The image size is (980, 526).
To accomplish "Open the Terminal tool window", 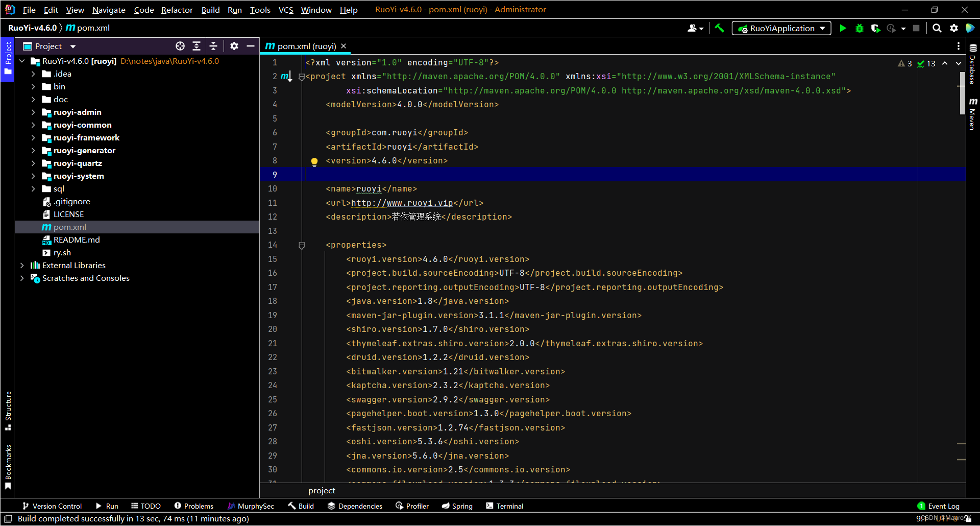I will (x=504, y=506).
